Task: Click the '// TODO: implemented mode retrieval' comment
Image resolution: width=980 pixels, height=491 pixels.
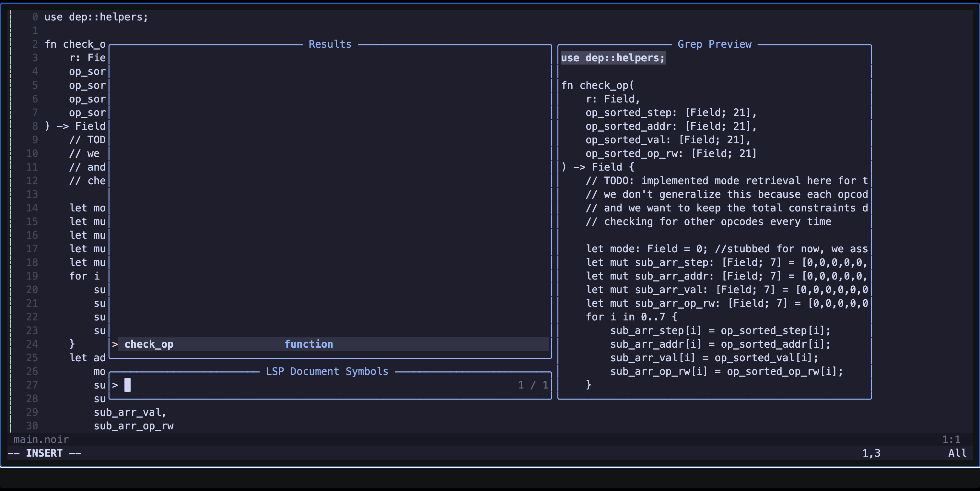Action: 727,181
